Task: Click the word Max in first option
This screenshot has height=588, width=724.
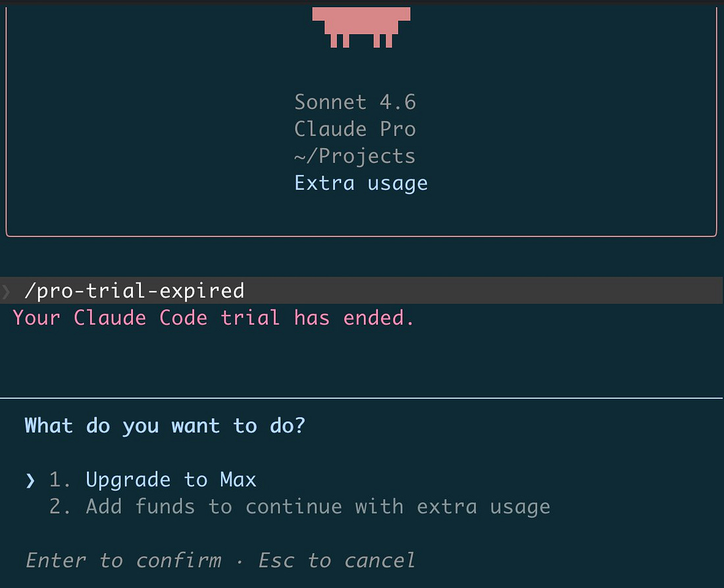Action: click(x=238, y=480)
